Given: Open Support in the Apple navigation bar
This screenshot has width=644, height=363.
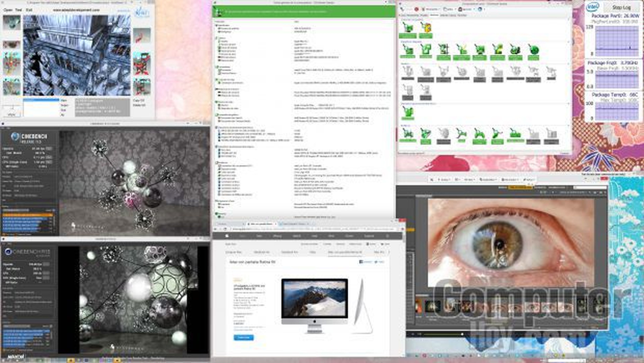Looking at the screenshot, I should [369, 236].
